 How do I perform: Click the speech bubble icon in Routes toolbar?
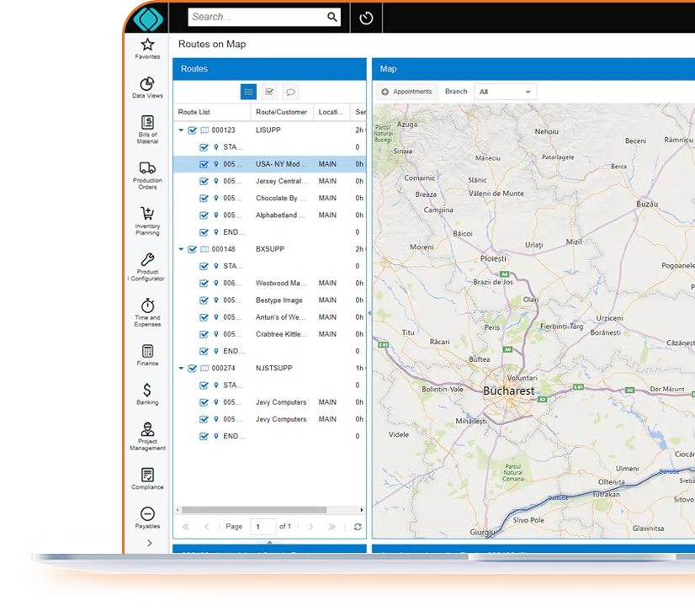click(x=290, y=92)
